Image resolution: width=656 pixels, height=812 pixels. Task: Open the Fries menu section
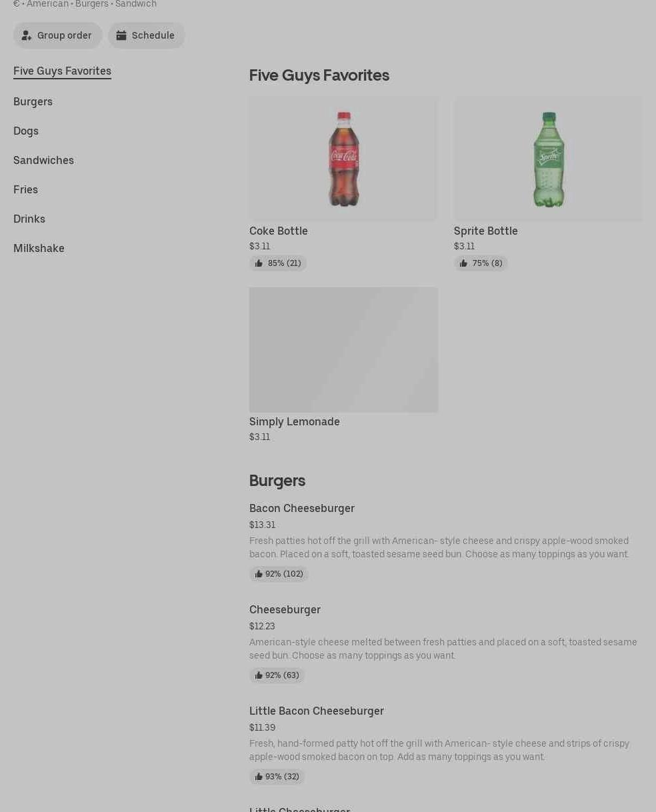pos(25,189)
